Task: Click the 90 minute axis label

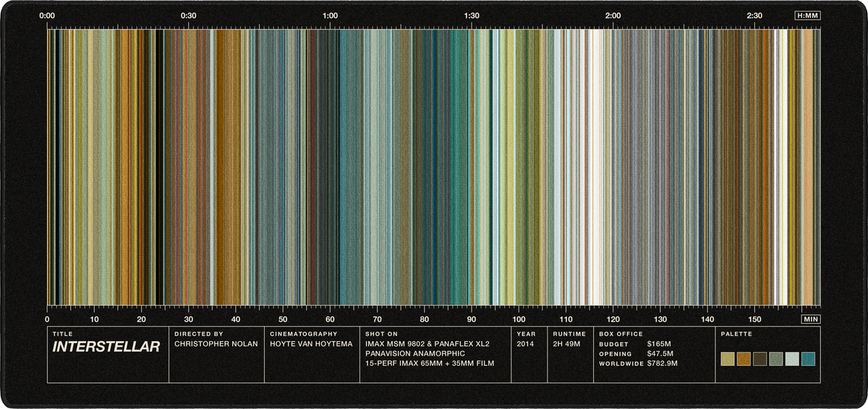Action: point(472,319)
